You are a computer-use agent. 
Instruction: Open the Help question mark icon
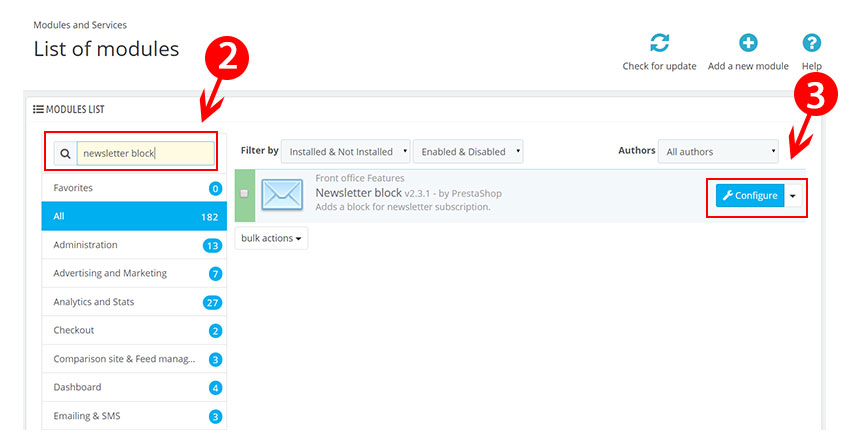pyautogui.click(x=812, y=43)
